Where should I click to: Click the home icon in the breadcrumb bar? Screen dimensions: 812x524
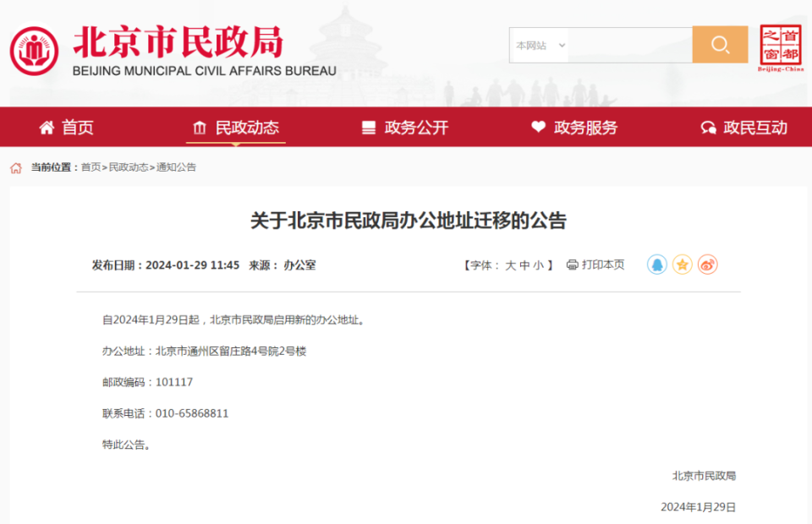(15, 167)
